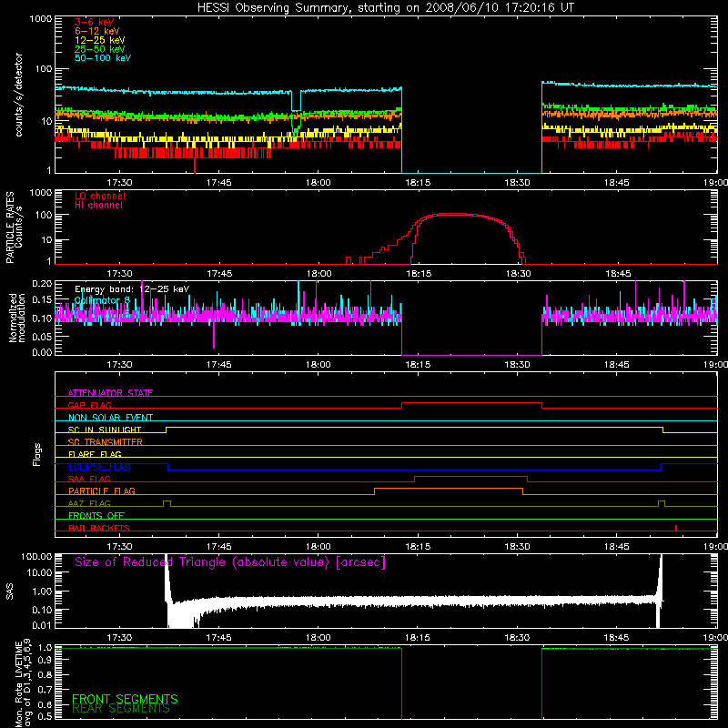The image size is (728, 728).
Task: Click the red BAD PACKETS spike marker
Action: pos(676,528)
